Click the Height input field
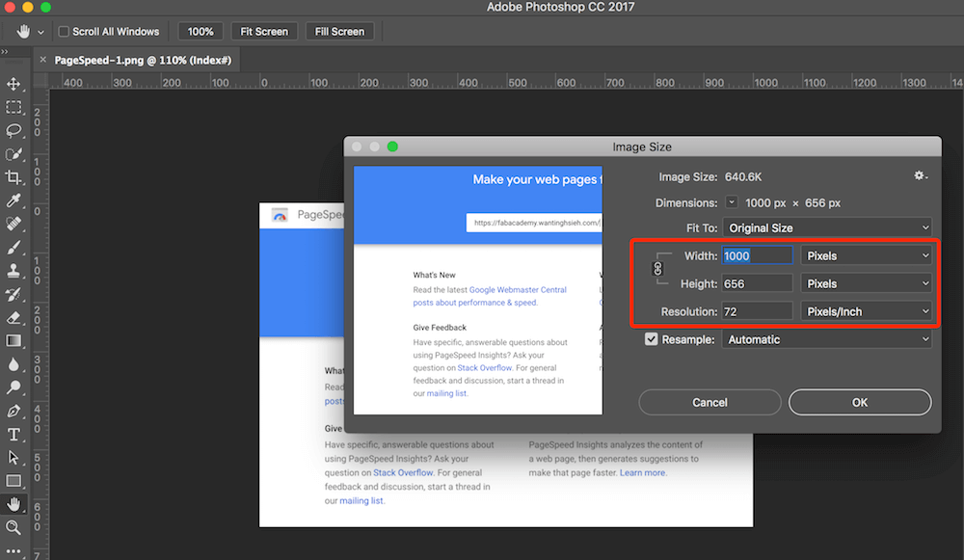This screenshot has height=560, width=964. [758, 283]
